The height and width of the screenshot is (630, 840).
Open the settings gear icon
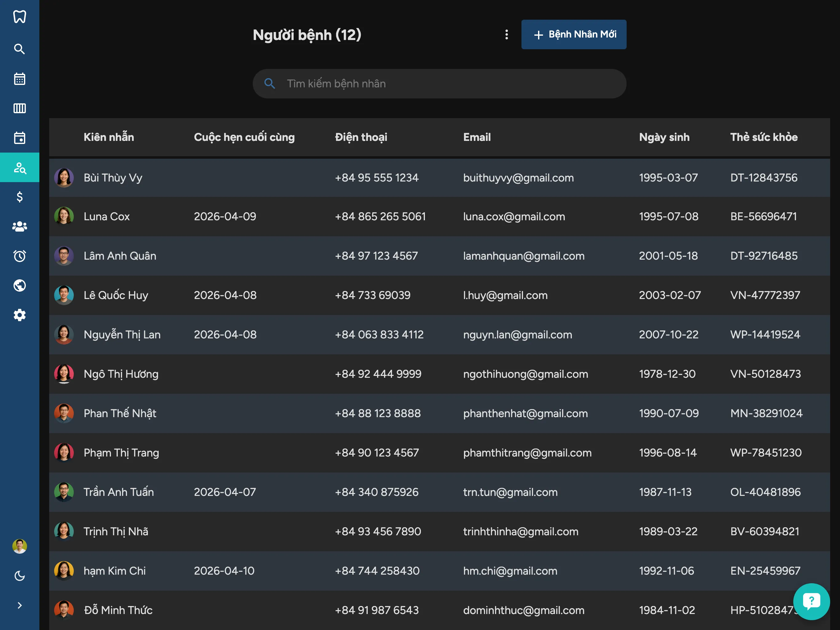(19, 315)
